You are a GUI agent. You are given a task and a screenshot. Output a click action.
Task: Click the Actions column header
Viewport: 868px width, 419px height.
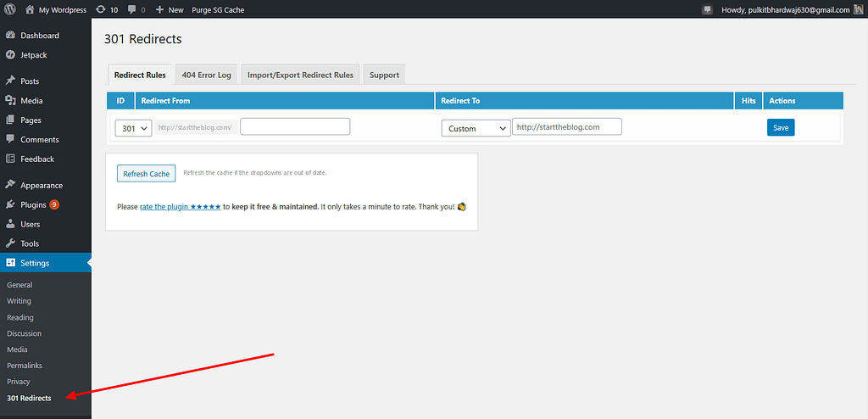804,101
